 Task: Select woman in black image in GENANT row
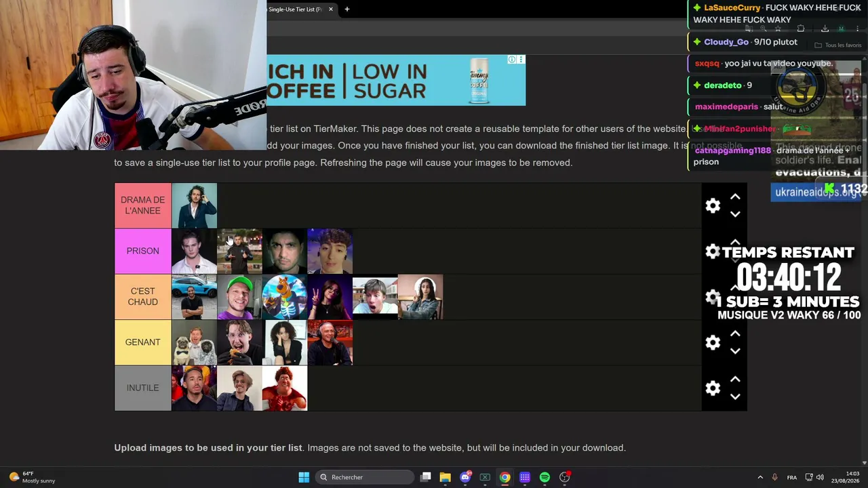[x=285, y=342]
